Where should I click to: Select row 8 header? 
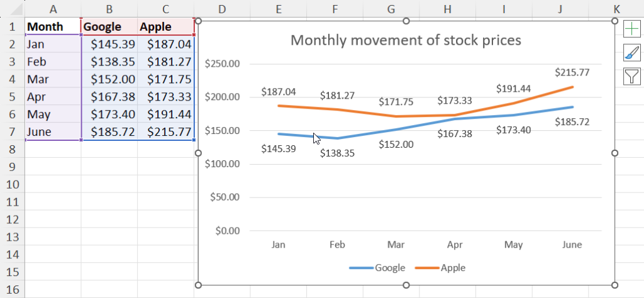click(13, 150)
